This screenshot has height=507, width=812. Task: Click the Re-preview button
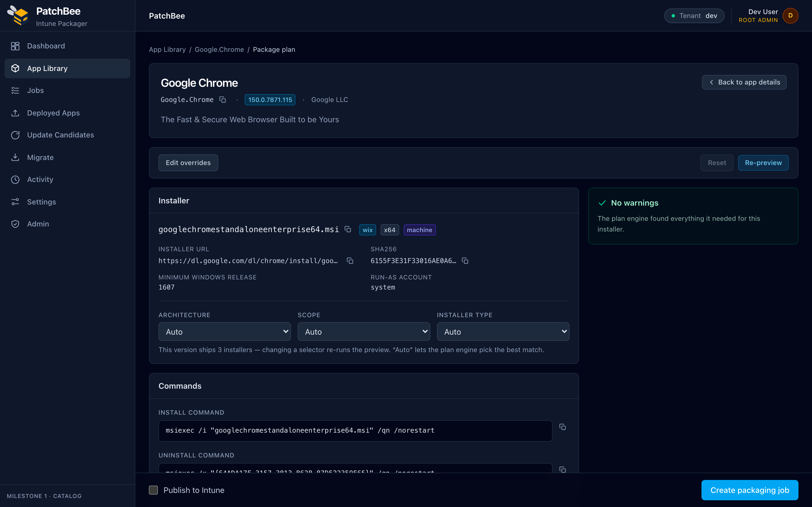[x=763, y=163]
